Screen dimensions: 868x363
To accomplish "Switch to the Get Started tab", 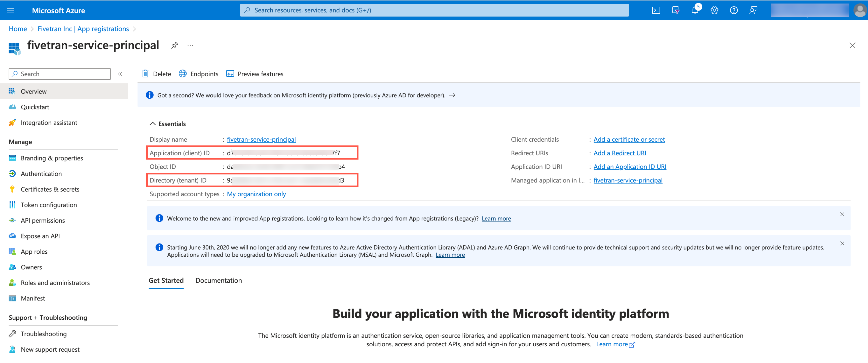I will pos(166,281).
